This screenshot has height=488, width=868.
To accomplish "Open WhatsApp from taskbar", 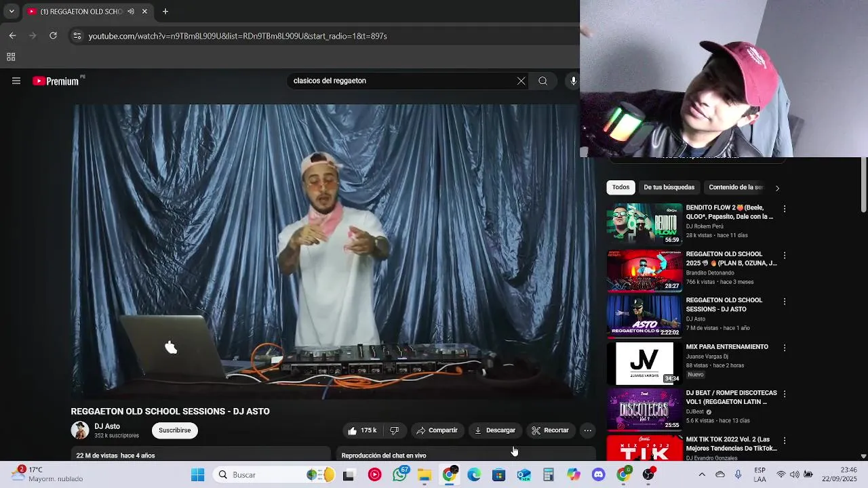I will pyautogui.click(x=399, y=475).
